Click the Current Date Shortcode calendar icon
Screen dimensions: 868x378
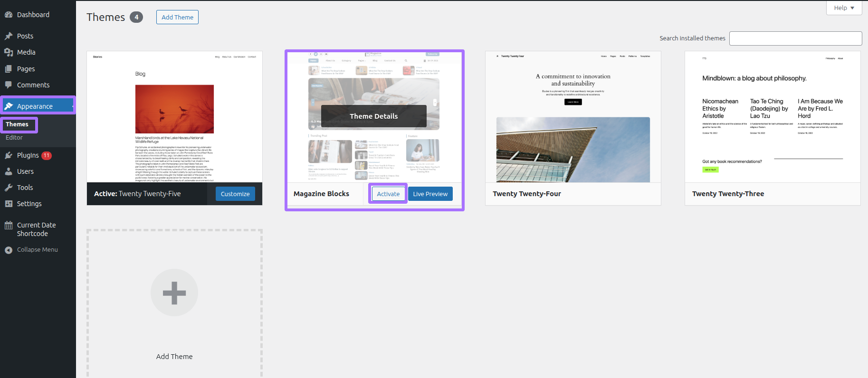click(x=9, y=226)
